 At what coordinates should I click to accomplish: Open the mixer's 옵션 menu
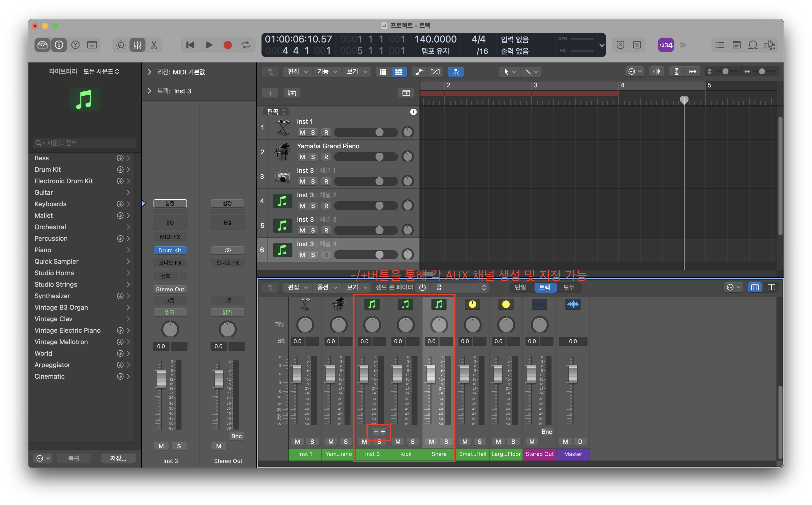click(x=326, y=287)
